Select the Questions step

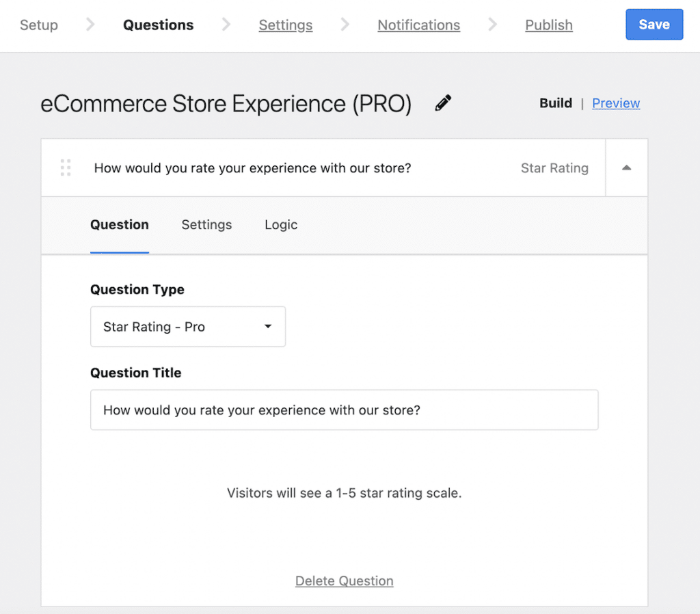click(158, 25)
